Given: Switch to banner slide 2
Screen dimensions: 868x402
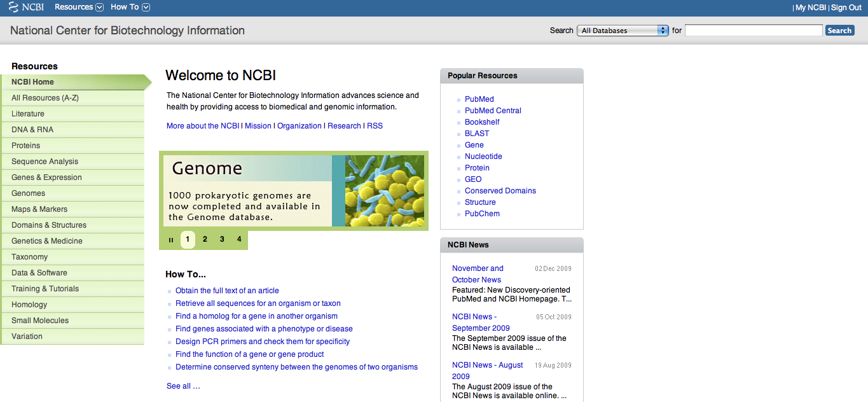Looking at the screenshot, I should pos(205,240).
